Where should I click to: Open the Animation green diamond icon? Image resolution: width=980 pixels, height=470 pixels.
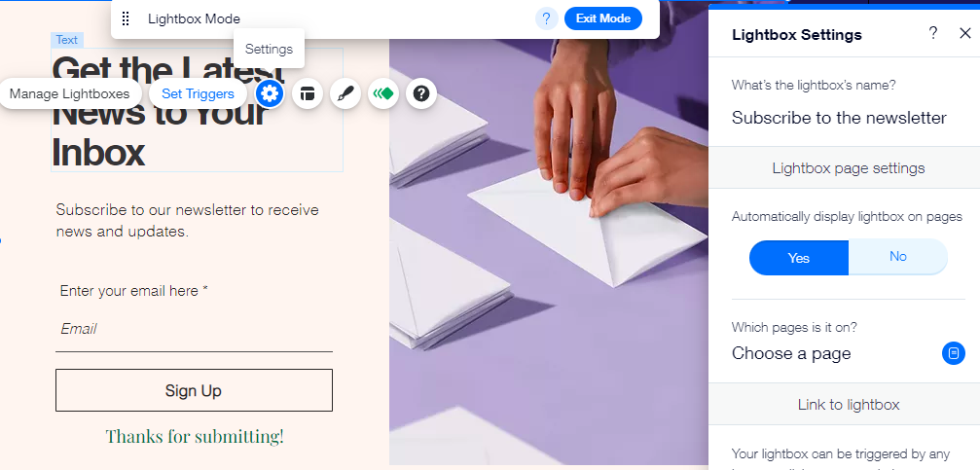click(383, 93)
